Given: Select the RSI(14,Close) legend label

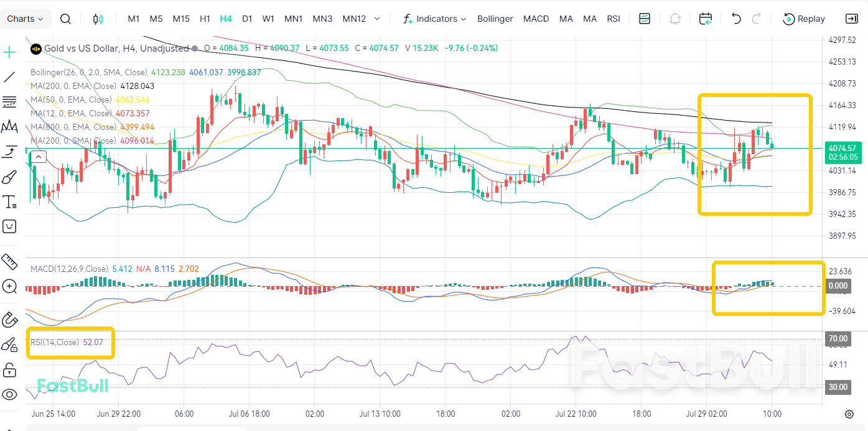Looking at the screenshot, I should (55, 342).
